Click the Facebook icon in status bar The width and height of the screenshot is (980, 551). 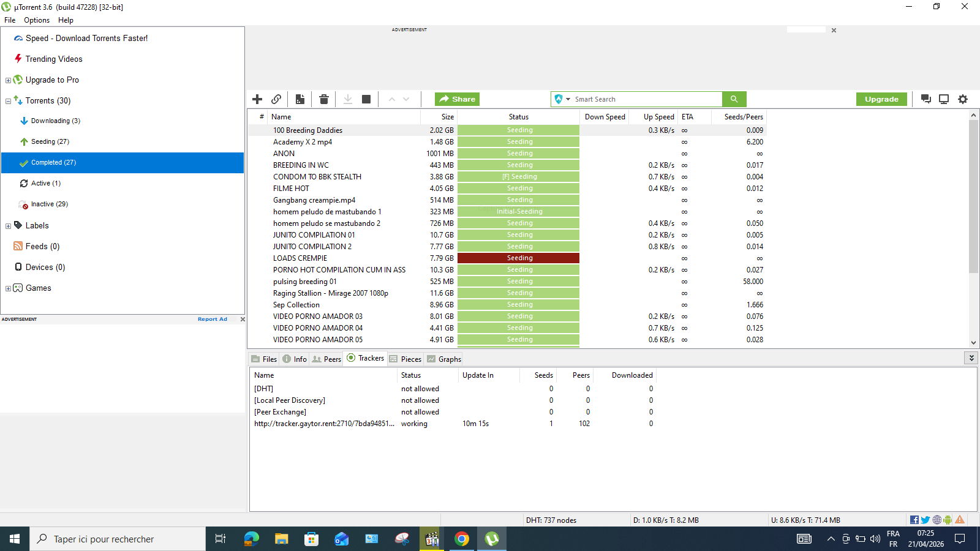(x=914, y=520)
